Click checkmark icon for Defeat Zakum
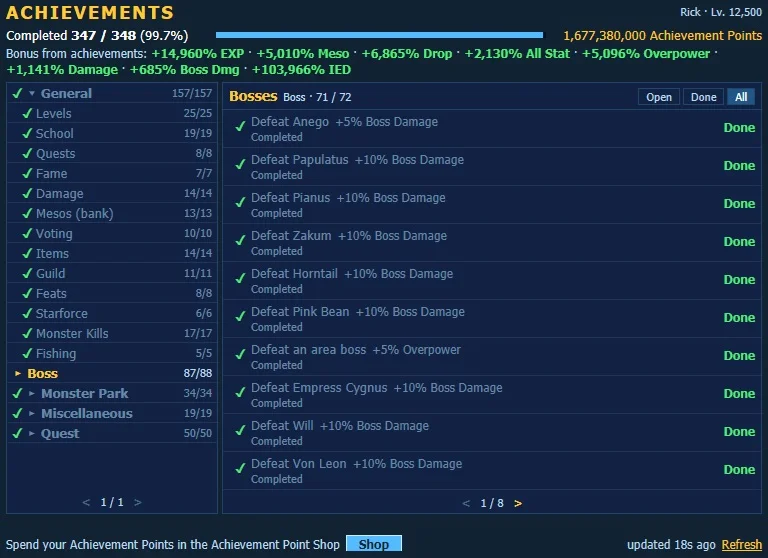768x558 pixels. click(240, 240)
